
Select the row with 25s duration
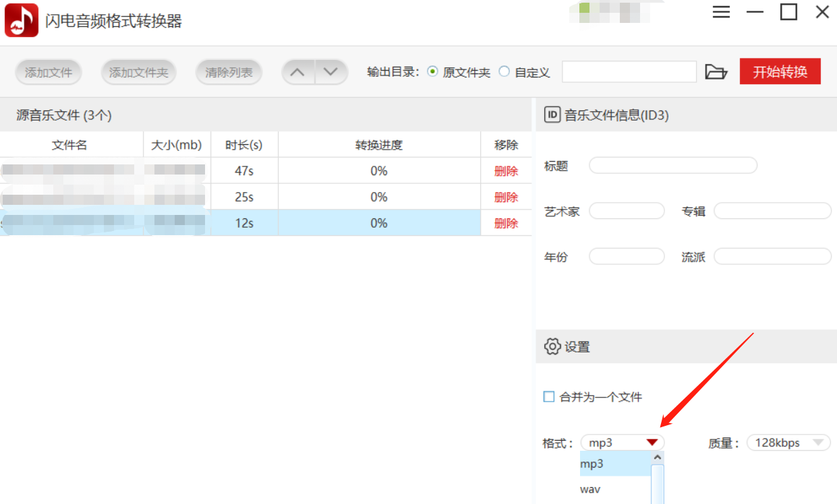266,197
